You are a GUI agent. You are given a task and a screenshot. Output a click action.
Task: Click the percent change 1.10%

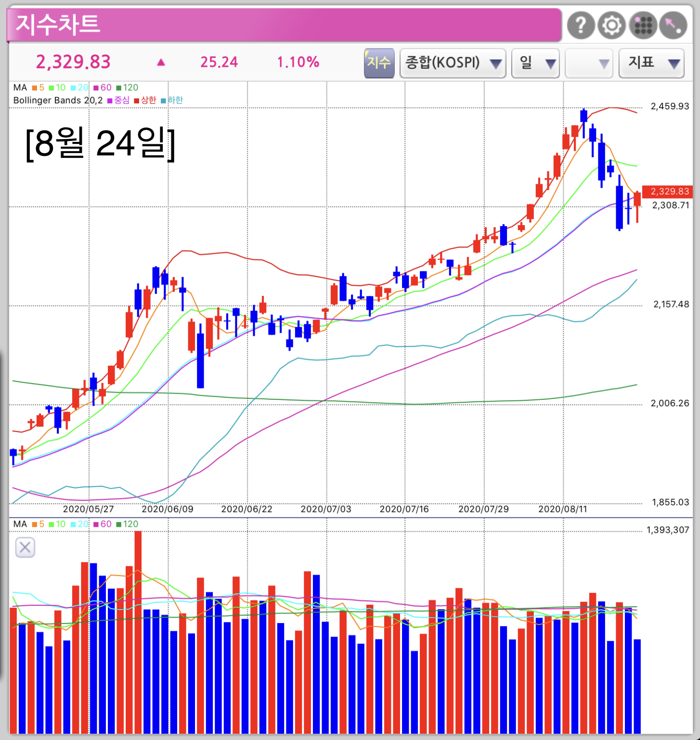298,62
